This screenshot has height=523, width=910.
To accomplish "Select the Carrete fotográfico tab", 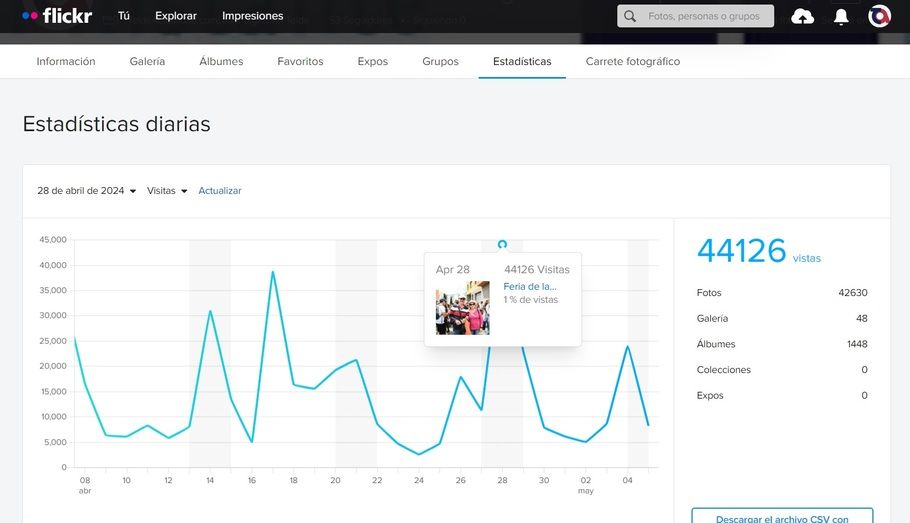I will [x=632, y=61].
